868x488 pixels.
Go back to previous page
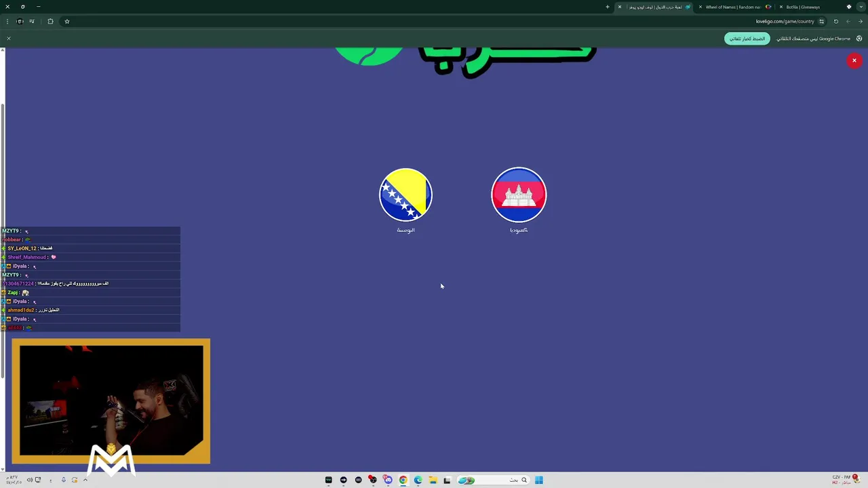tap(861, 22)
